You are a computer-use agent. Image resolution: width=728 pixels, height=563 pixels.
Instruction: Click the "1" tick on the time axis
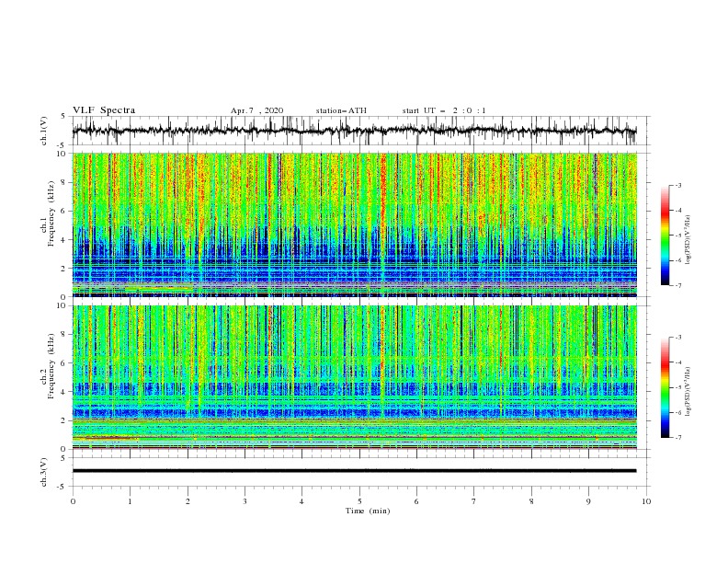click(x=130, y=501)
